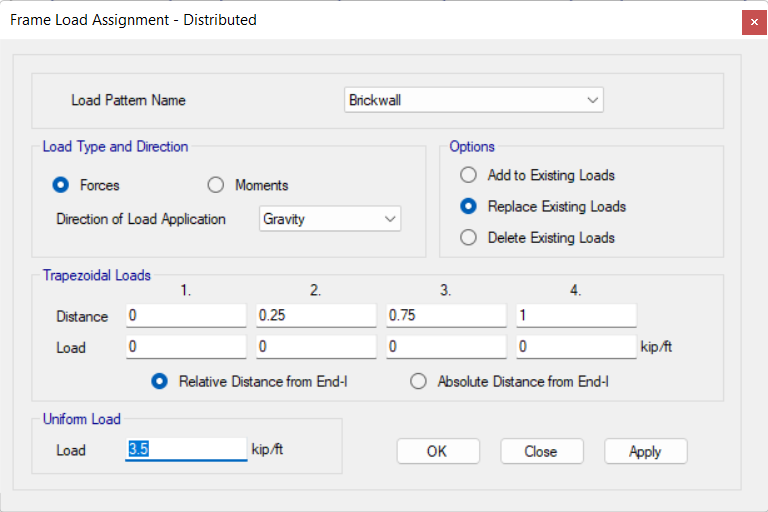Open the Load Pattern Name dropdown

tap(474, 100)
